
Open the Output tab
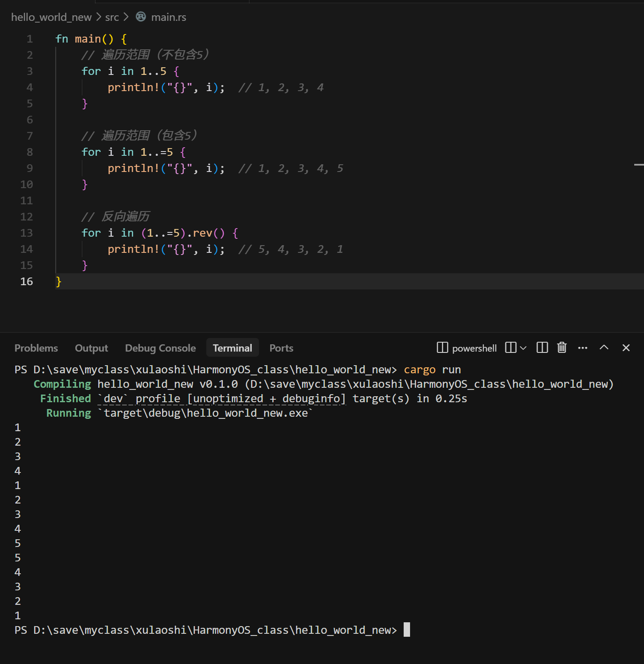coord(91,348)
